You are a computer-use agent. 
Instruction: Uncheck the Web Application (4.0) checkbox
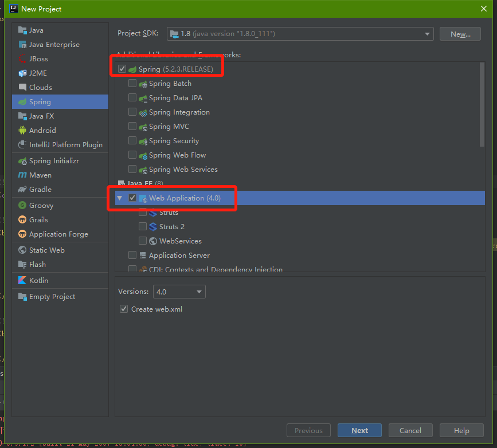tap(132, 198)
